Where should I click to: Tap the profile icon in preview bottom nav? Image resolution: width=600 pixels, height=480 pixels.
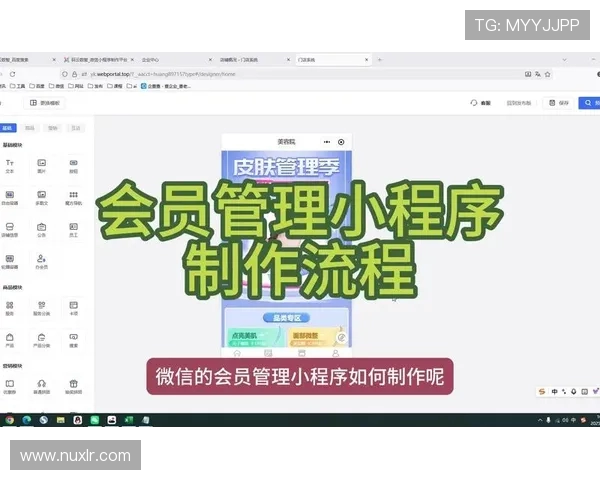(336, 353)
